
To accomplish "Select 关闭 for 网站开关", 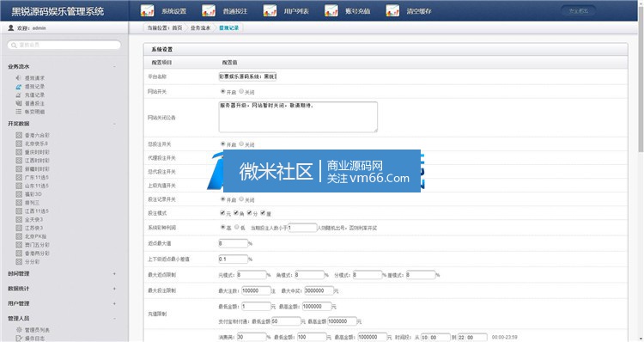I will coord(241,91).
